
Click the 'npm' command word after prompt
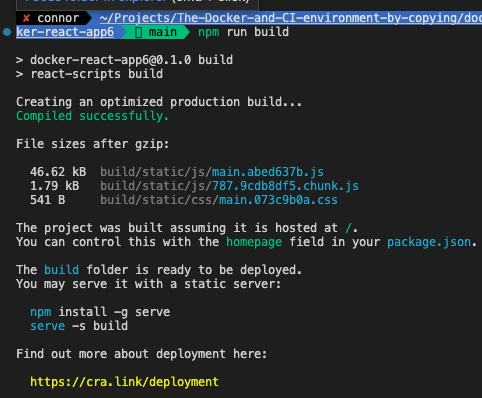209,33
